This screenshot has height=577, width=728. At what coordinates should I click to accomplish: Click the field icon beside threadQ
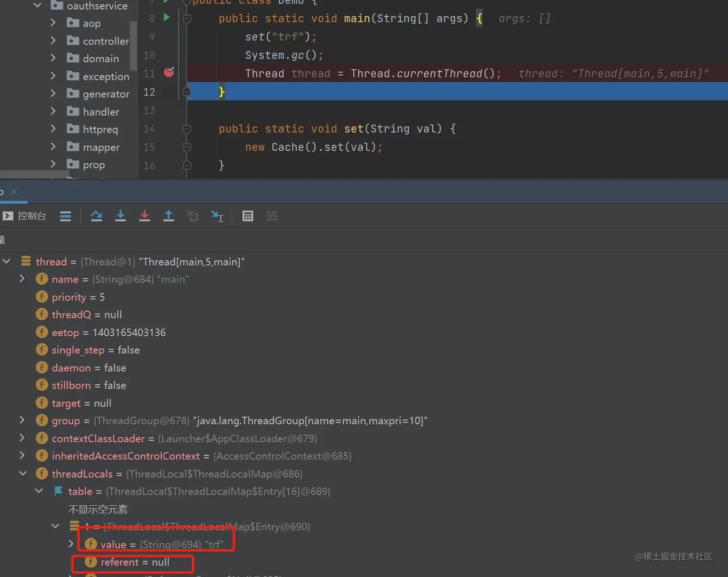[42, 315]
